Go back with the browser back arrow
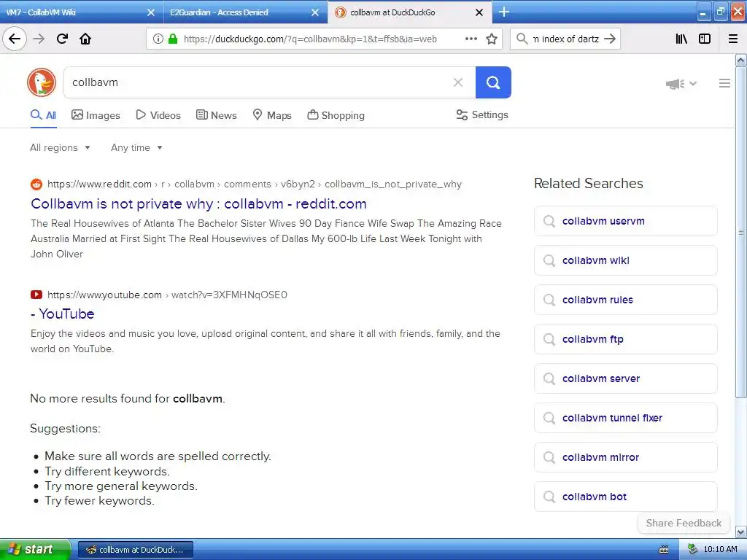The width and height of the screenshot is (747, 560). tap(15, 39)
